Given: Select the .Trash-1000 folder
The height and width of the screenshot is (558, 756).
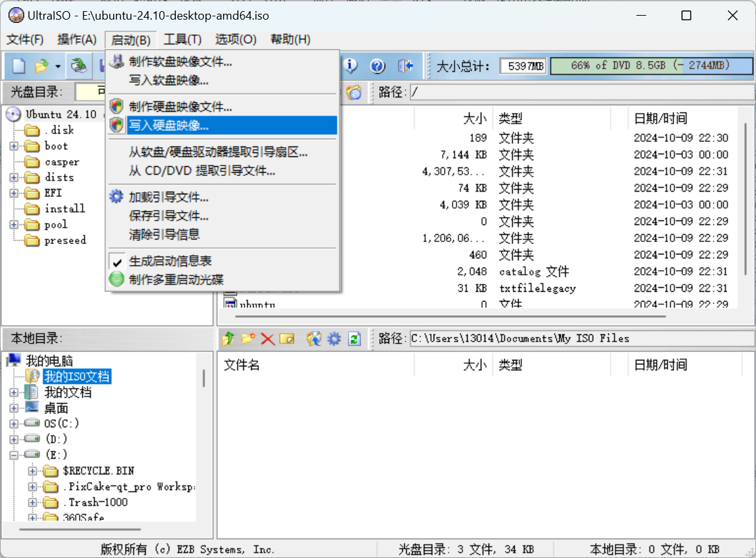Looking at the screenshot, I should point(95,502).
